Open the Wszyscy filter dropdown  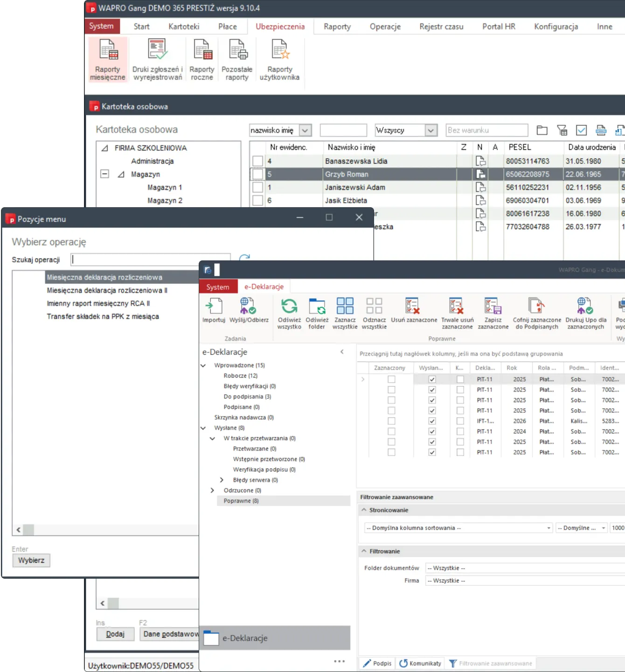[431, 130]
